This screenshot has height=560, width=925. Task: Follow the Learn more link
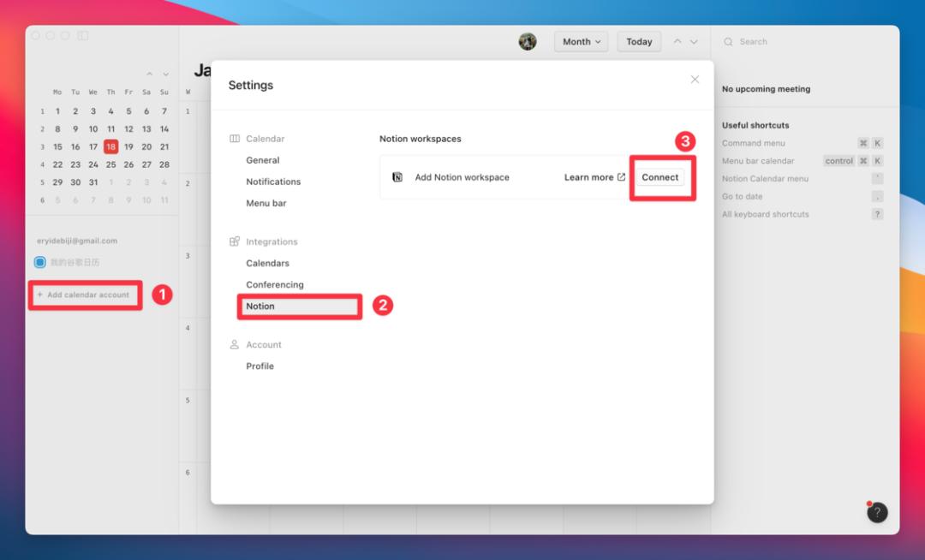[x=594, y=177]
